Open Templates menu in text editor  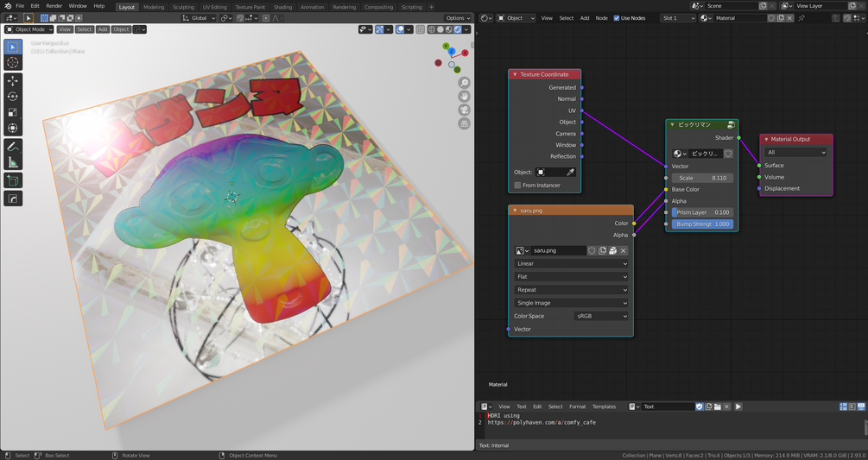point(604,406)
